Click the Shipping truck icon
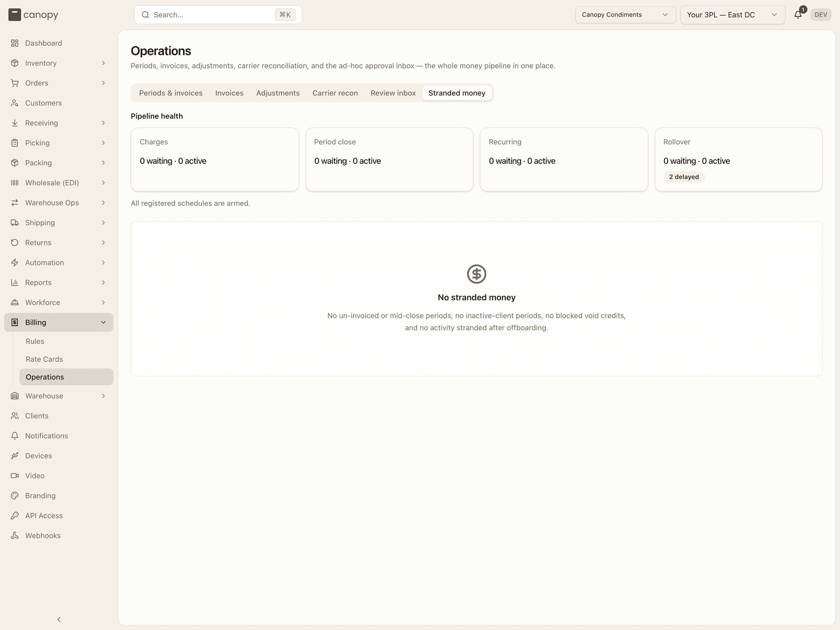840x630 pixels. 15,223
